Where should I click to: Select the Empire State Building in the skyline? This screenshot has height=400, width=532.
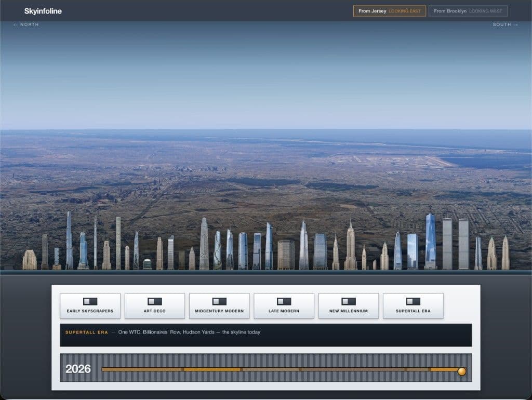point(351,244)
